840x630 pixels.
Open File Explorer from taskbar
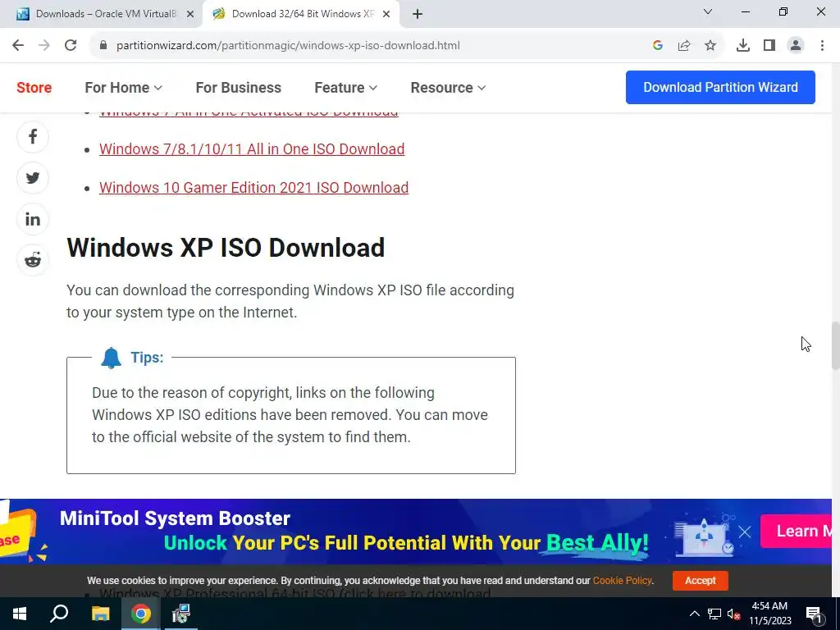point(100,614)
